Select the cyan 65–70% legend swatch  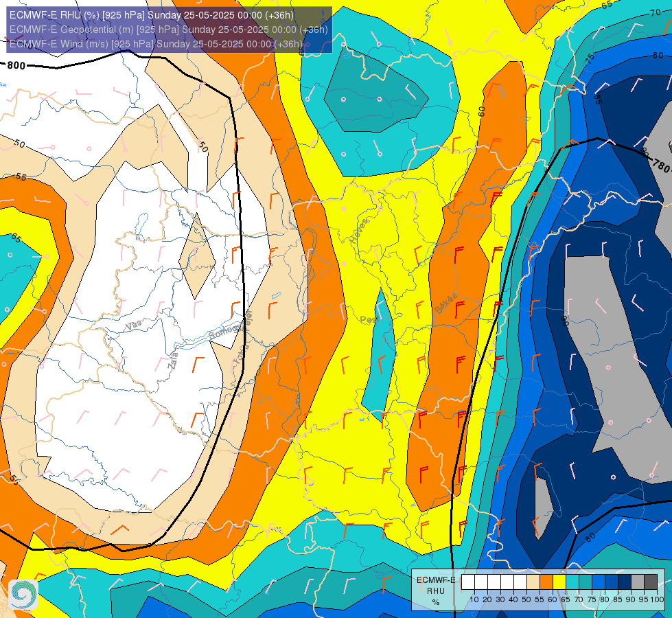[x=572, y=582]
